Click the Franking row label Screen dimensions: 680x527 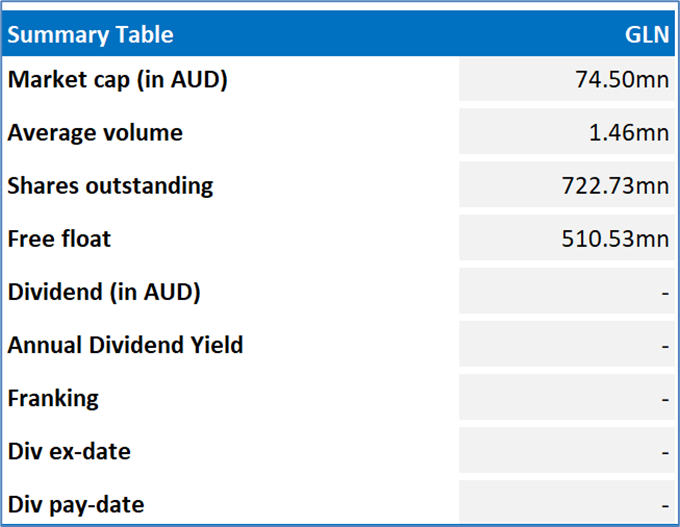click(x=53, y=399)
